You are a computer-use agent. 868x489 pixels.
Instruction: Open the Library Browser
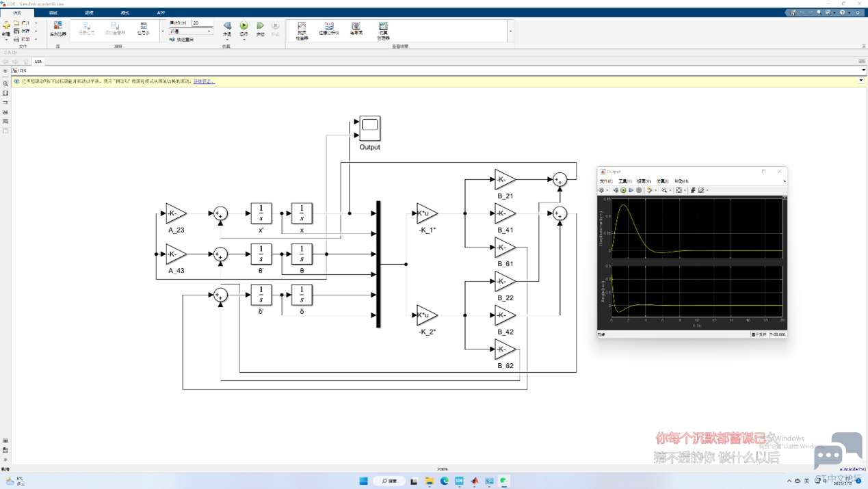click(x=57, y=28)
